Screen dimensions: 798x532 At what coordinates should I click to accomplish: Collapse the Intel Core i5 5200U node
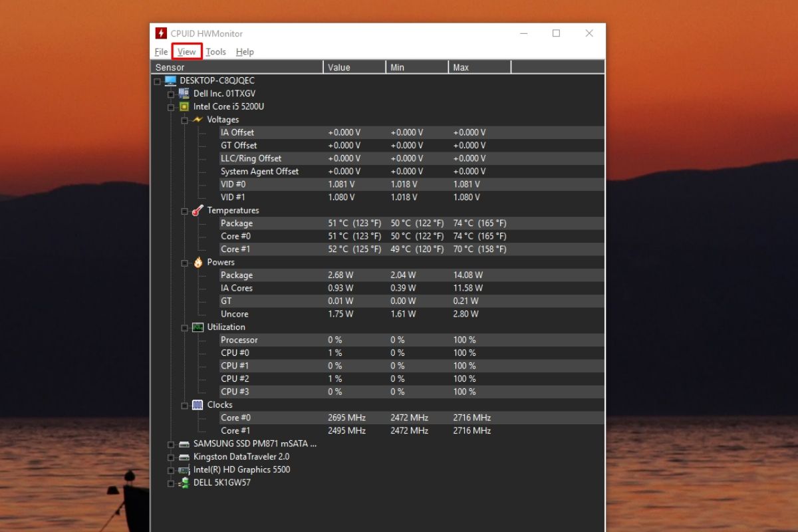click(x=171, y=107)
